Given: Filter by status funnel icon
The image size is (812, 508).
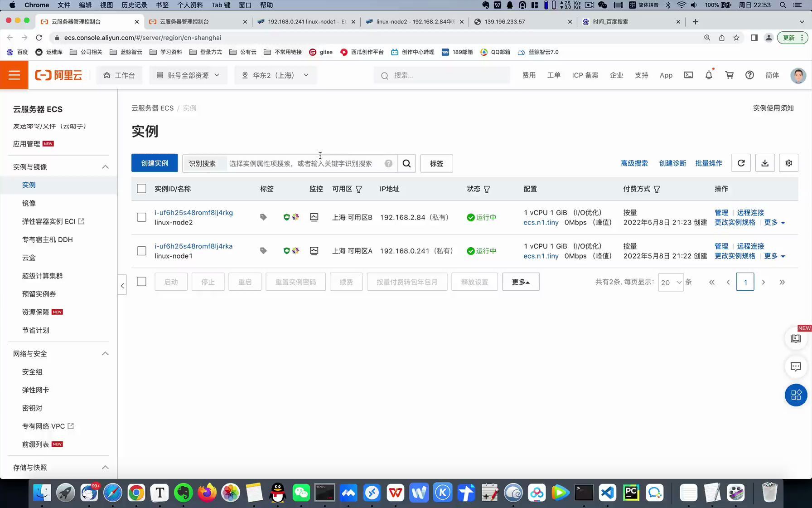Looking at the screenshot, I should 487,189.
